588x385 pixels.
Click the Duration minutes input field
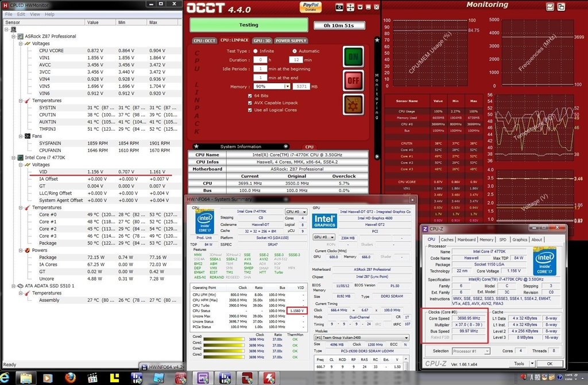pos(296,60)
